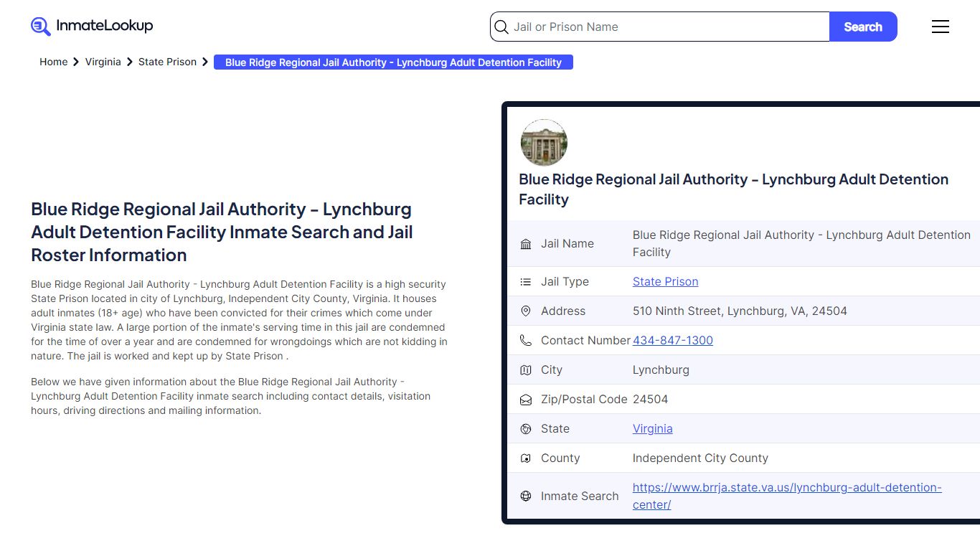
Task: Click the Lynchburg city value
Action: point(661,370)
